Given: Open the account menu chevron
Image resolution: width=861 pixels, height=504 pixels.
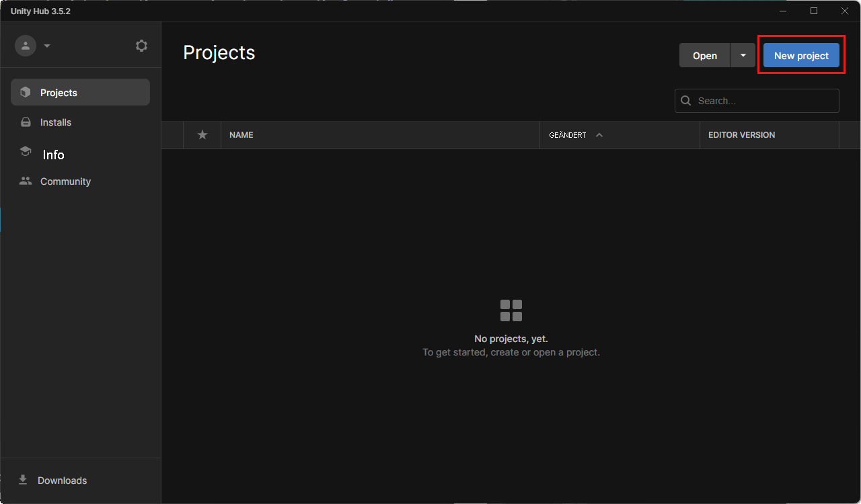Looking at the screenshot, I should (x=47, y=46).
